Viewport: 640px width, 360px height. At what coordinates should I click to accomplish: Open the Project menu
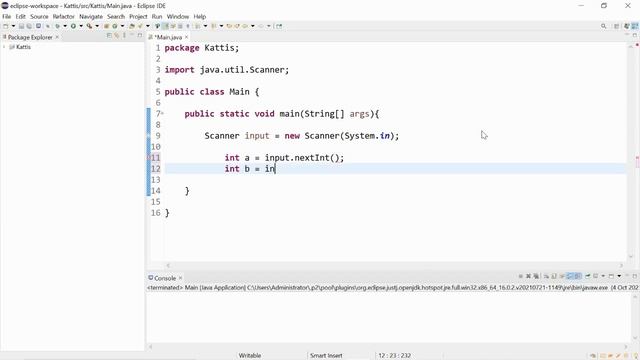(138, 16)
